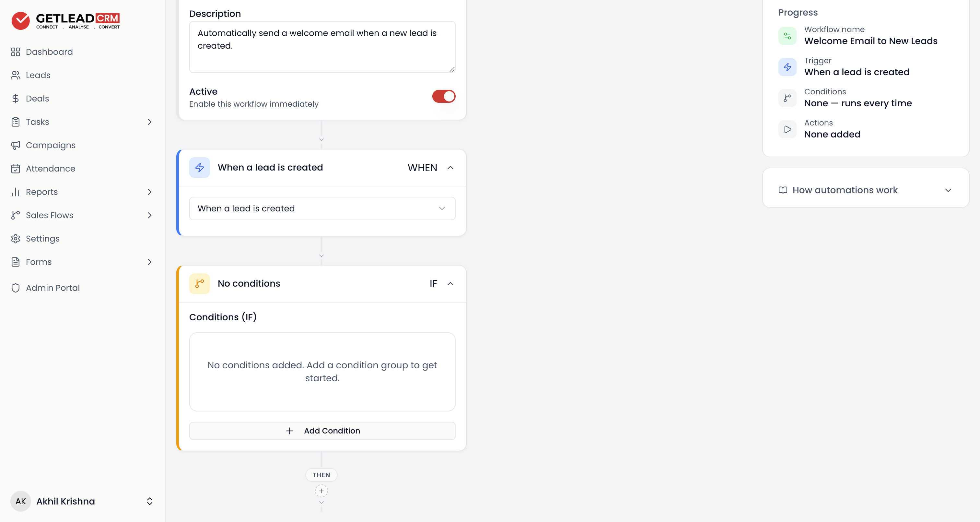Click the Progress conditions branch icon
This screenshot has height=522, width=980.
click(x=787, y=98)
